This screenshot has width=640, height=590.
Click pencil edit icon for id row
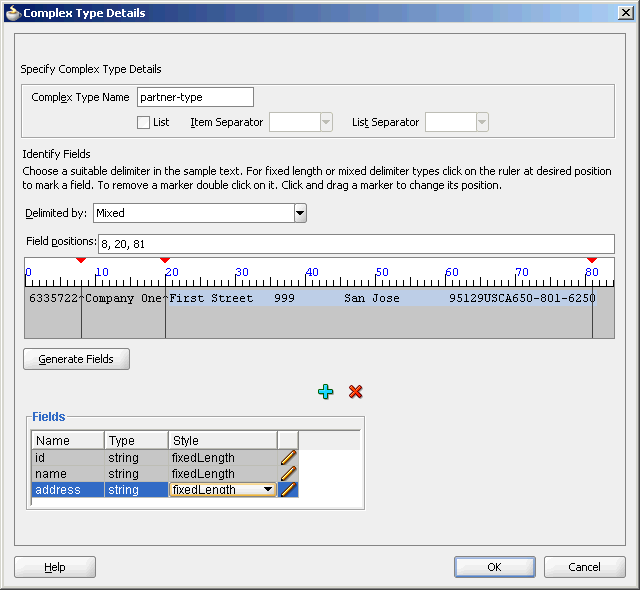coord(288,457)
